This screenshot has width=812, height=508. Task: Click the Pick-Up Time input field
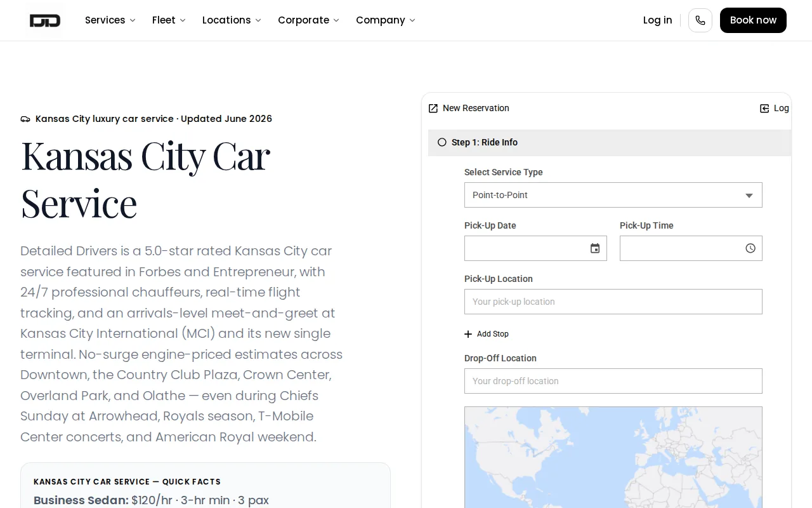691,248
